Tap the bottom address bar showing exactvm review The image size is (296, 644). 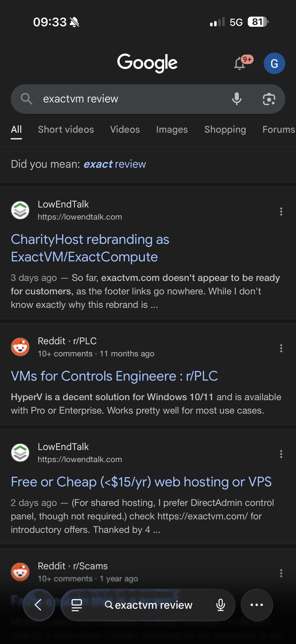[148, 605]
